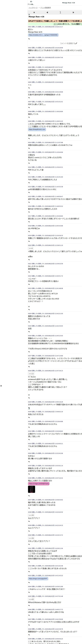Select post 0009 header with timestamp 11:09:53.25

coord(45,121)
